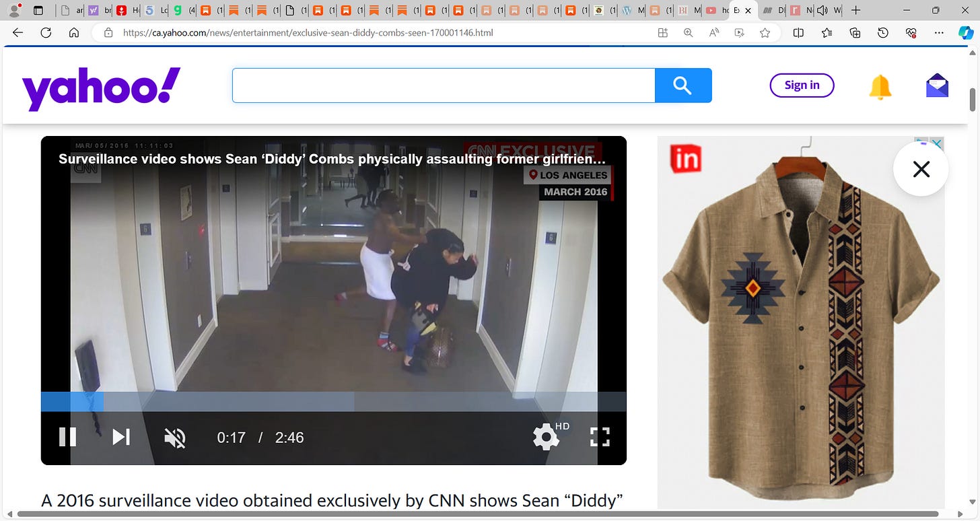The height and width of the screenshot is (521, 980).
Task: Open the address bar apps icon
Action: (663, 32)
